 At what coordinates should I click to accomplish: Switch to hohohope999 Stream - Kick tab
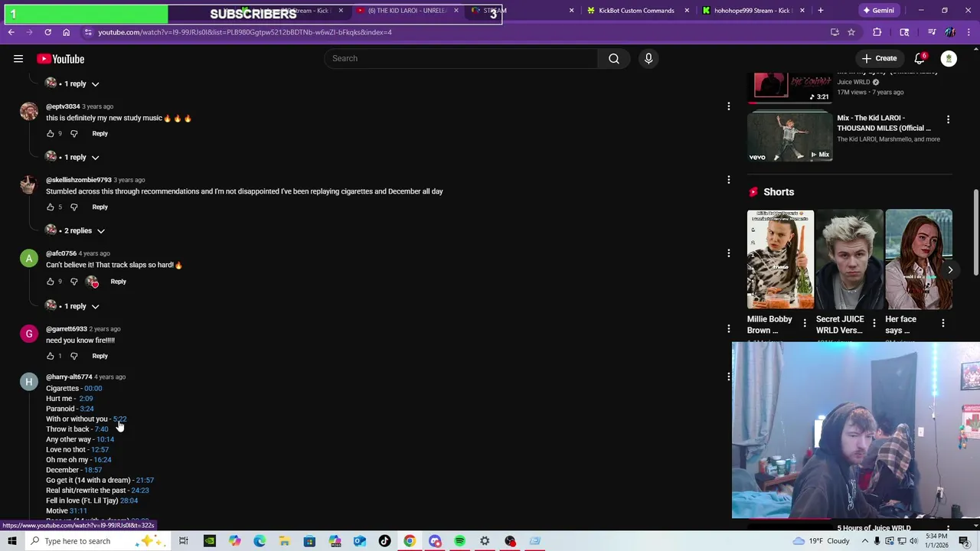[751, 11]
